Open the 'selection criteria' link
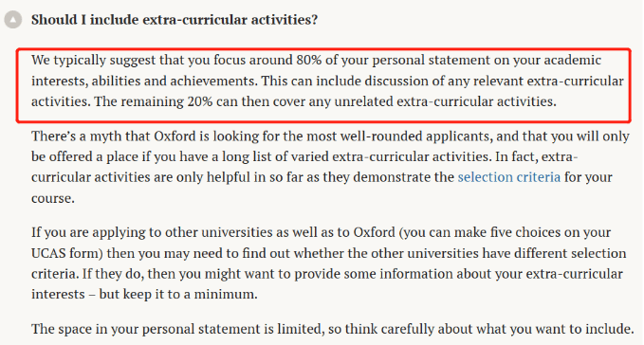644x345 pixels. [x=509, y=177]
